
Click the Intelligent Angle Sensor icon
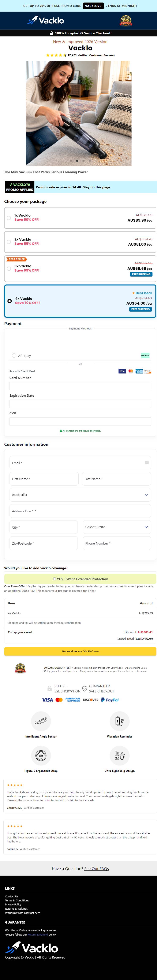point(41,721)
